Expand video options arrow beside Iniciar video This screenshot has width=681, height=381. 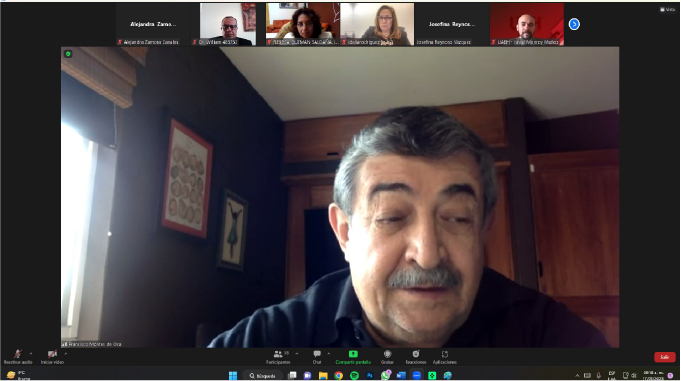pos(66,354)
